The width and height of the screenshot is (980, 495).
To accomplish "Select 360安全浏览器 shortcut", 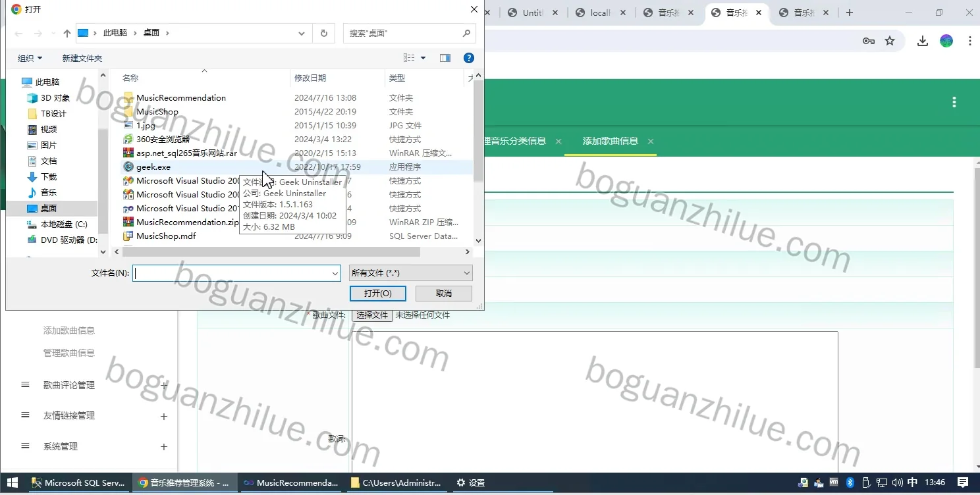I will (x=163, y=140).
